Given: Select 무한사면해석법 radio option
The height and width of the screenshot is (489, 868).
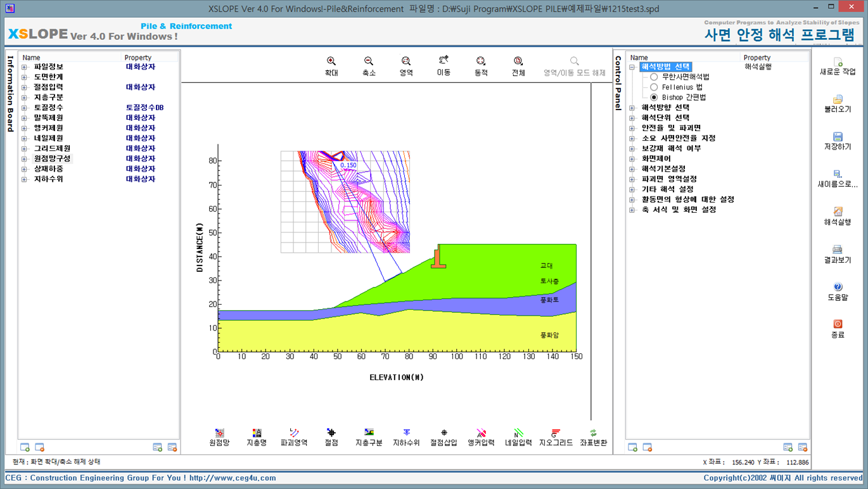Looking at the screenshot, I should tap(654, 77).
